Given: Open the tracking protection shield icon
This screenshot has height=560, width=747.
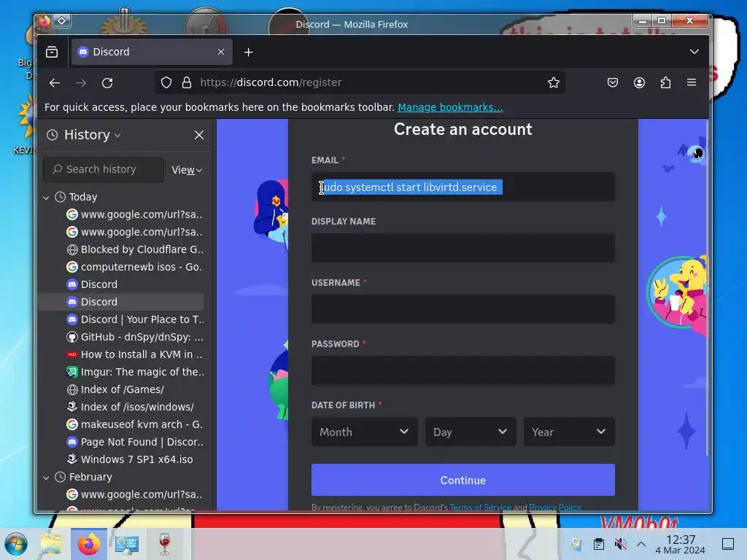Looking at the screenshot, I should tap(166, 83).
